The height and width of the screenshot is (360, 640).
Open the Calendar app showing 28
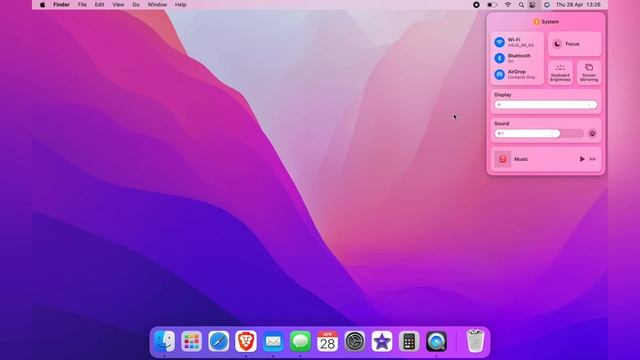click(x=327, y=341)
